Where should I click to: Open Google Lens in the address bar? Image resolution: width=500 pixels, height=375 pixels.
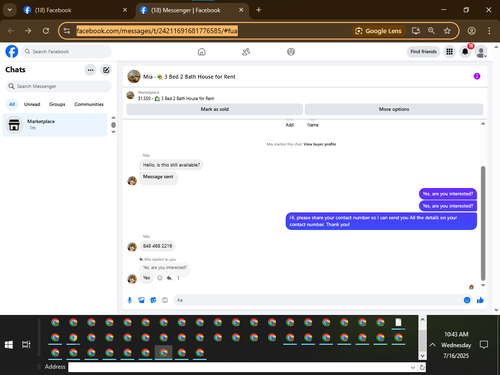378,31
